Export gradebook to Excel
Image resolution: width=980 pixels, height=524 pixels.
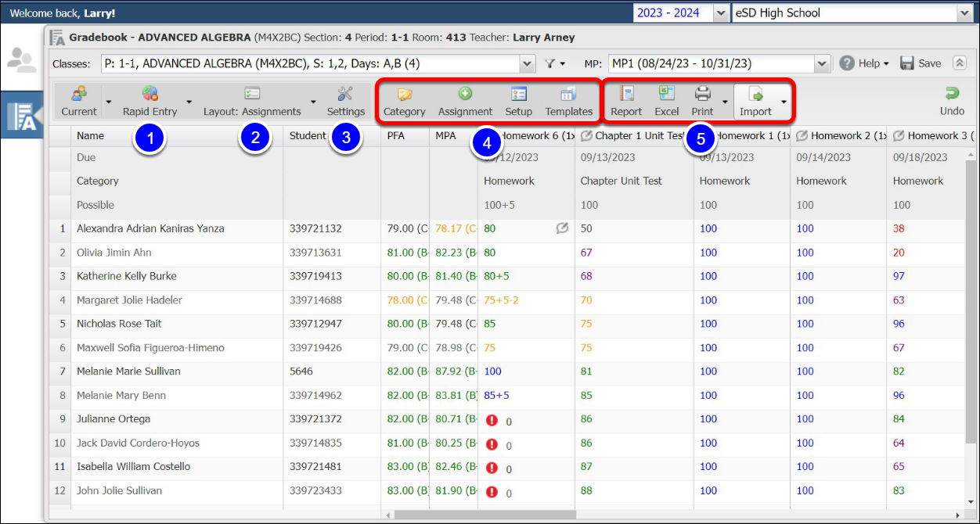click(x=667, y=102)
